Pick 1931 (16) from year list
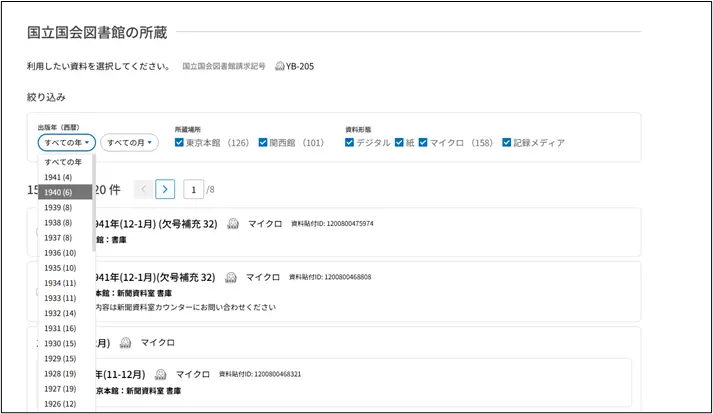Image resolution: width=713 pixels, height=414 pixels. click(65, 328)
